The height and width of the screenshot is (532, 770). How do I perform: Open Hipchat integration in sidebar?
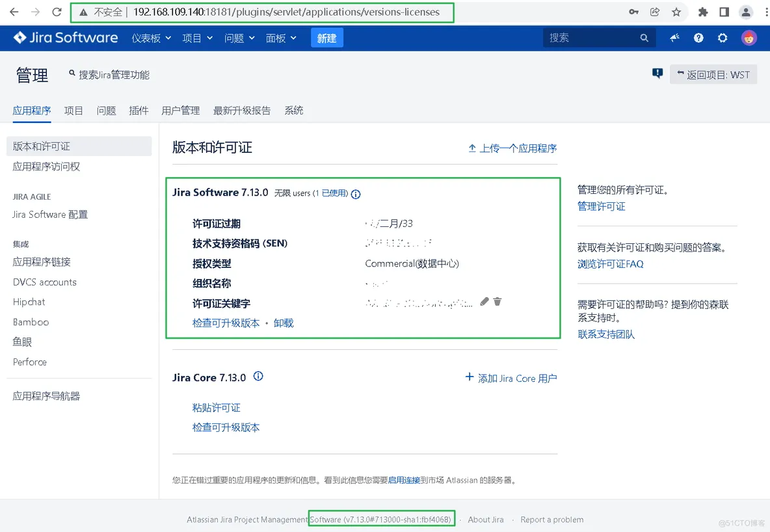(29, 302)
